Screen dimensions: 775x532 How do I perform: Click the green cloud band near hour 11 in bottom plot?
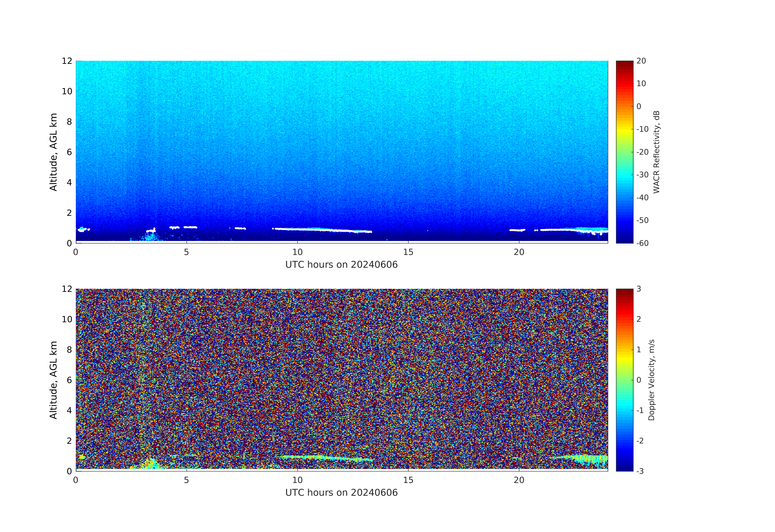320,457
